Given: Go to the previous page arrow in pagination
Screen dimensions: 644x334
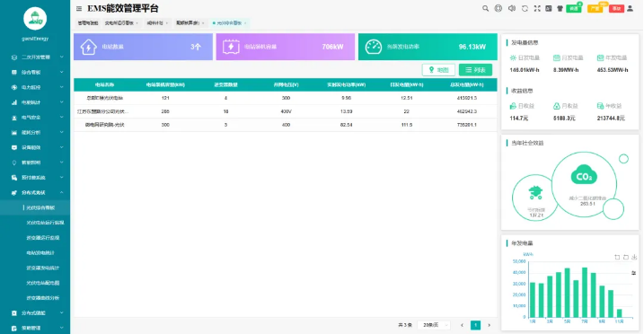Looking at the screenshot, I should point(462,325).
